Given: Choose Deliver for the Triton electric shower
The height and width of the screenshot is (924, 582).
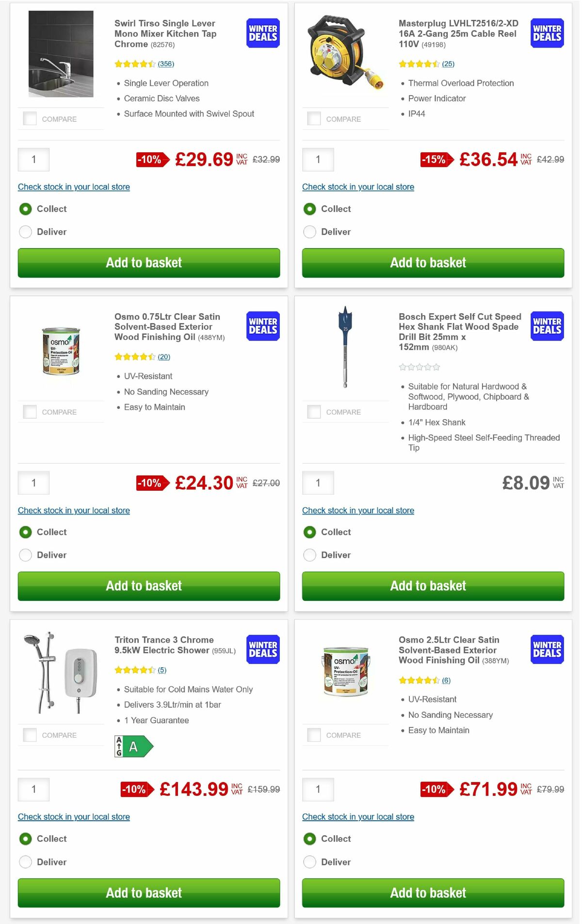Looking at the screenshot, I should point(25,862).
